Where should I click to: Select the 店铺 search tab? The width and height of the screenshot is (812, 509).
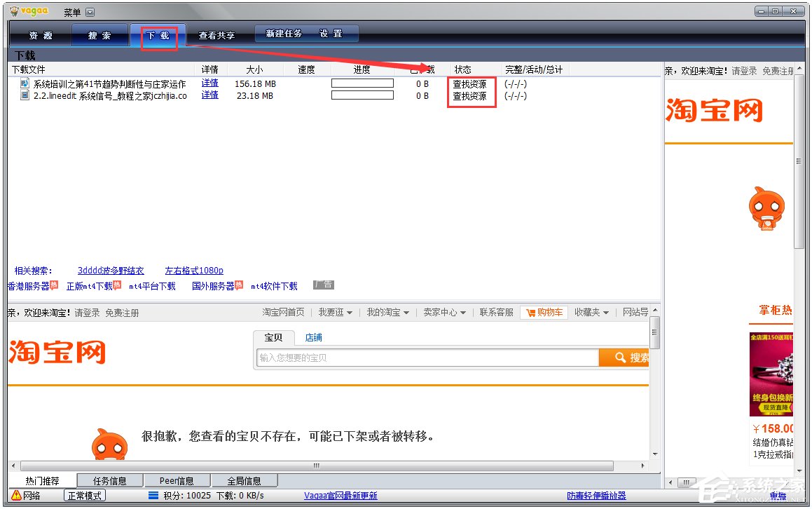pos(313,337)
